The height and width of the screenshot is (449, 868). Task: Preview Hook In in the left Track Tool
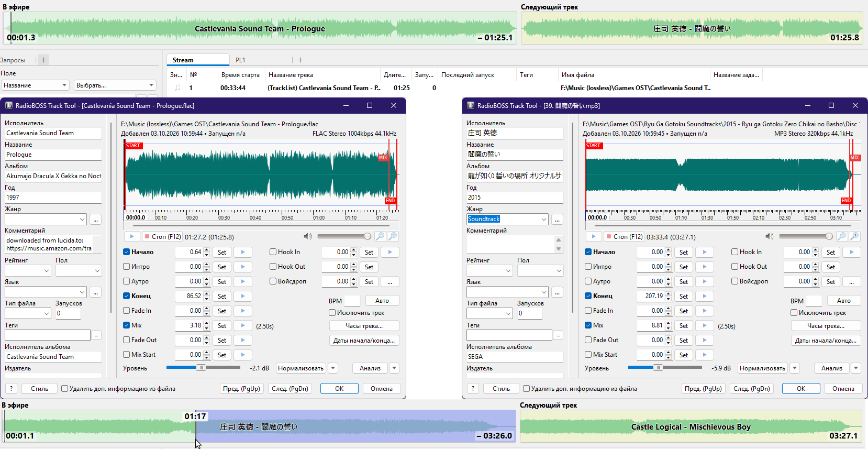390,252
